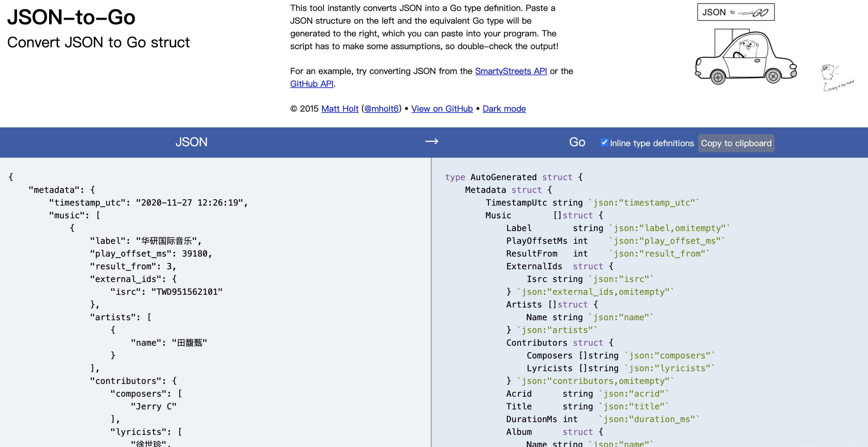868x447 pixels.
Task: Click the generated Go struct output panel
Action: [x=640, y=303]
